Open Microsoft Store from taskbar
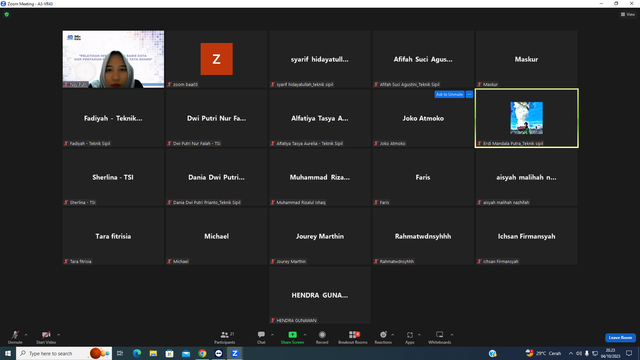The width and height of the screenshot is (640, 360). 169,353
